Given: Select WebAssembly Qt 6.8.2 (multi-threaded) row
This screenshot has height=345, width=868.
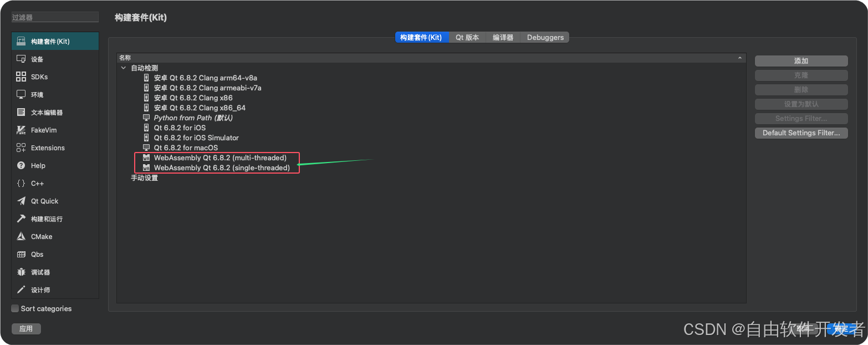Looking at the screenshot, I should [x=431, y=158].
